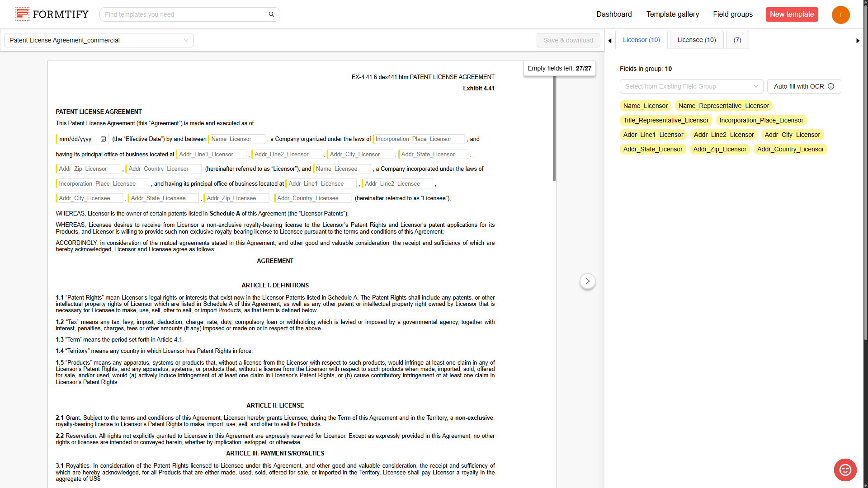Open the chat support smiley icon
This screenshot has height=488, width=868.
click(845, 470)
